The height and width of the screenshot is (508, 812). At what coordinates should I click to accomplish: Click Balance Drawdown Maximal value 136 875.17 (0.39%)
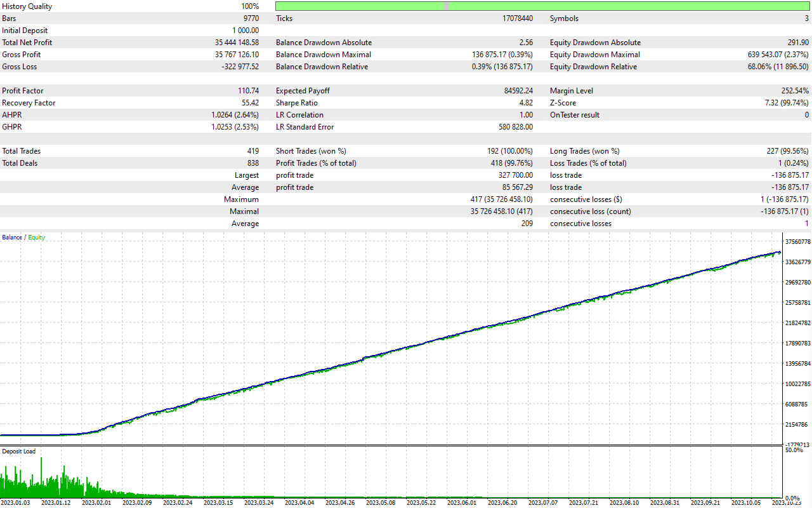(503, 55)
